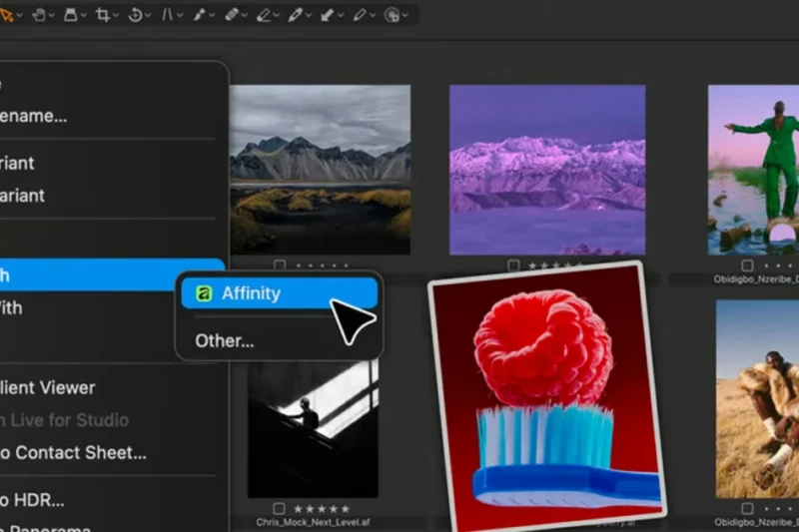Viewport: 799px width, 532px height.
Task: Select the raspberry on toothbrush thumbnail
Action: click(x=547, y=397)
